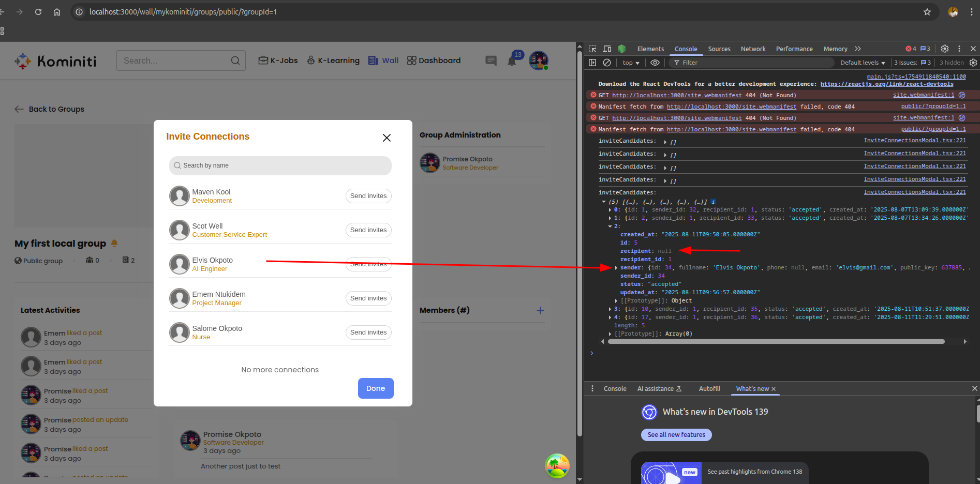Toggle the console sidebar panel
This screenshot has height=484, width=980.
click(x=593, y=63)
